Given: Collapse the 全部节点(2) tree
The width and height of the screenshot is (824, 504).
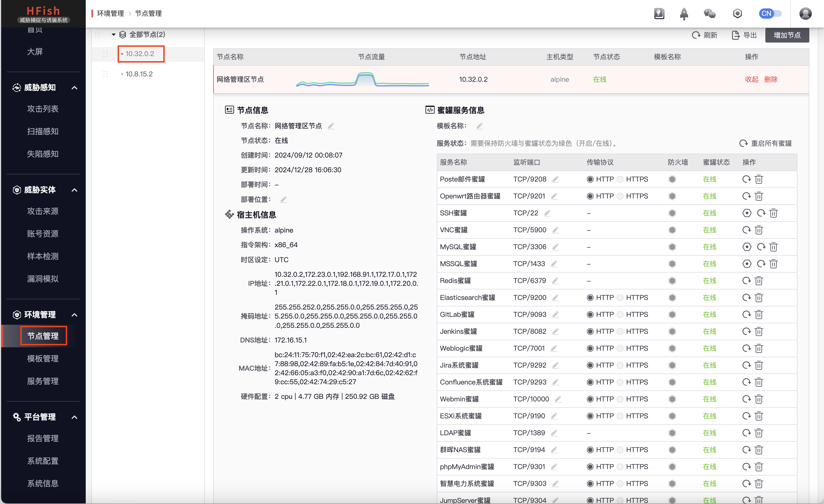Looking at the screenshot, I should pos(113,35).
